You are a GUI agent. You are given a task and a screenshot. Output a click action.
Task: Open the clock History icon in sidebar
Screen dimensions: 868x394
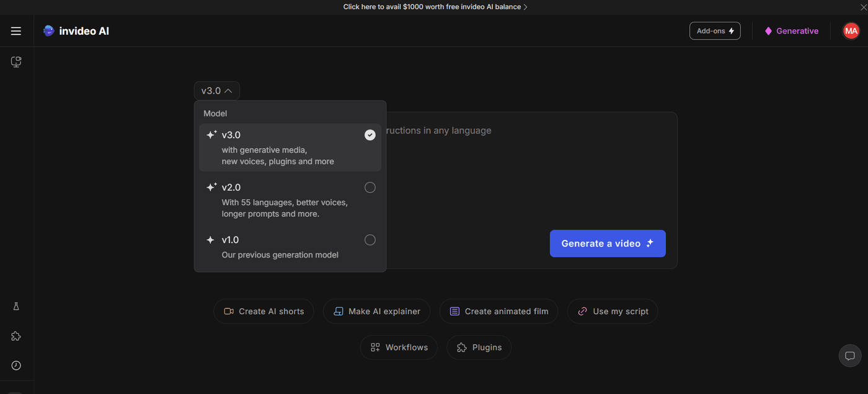click(15, 365)
